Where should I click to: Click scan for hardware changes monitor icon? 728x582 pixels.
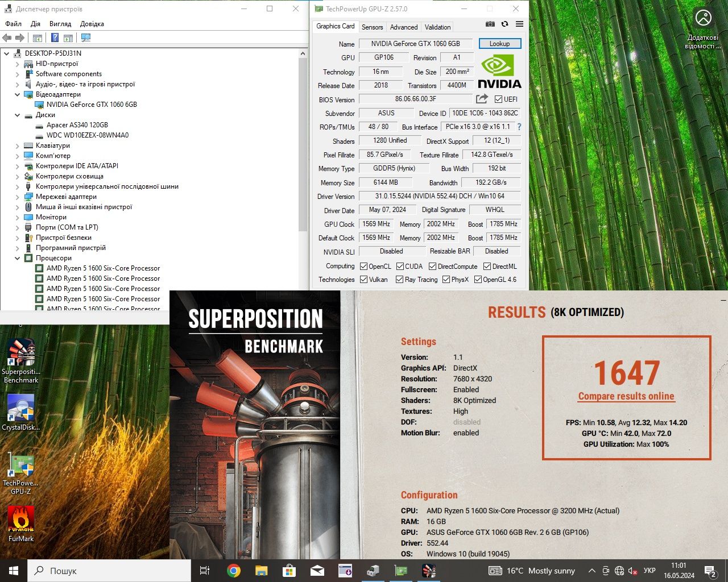(86, 38)
